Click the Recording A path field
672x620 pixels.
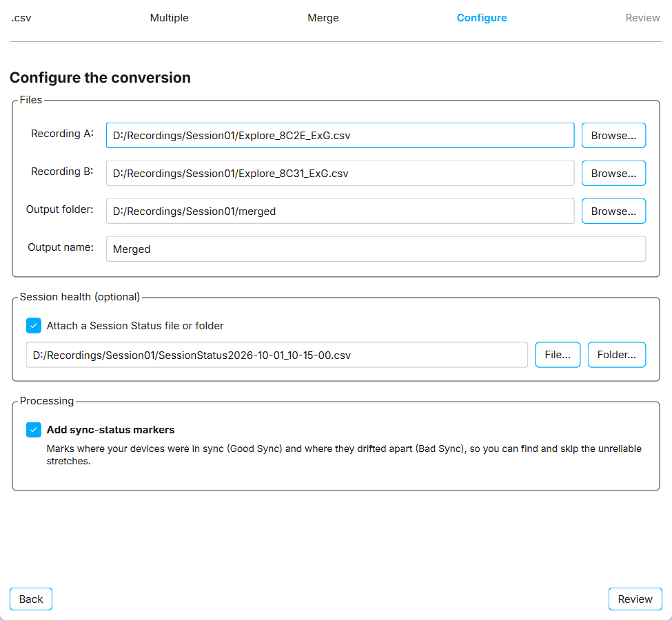pyautogui.click(x=340, y=136)
